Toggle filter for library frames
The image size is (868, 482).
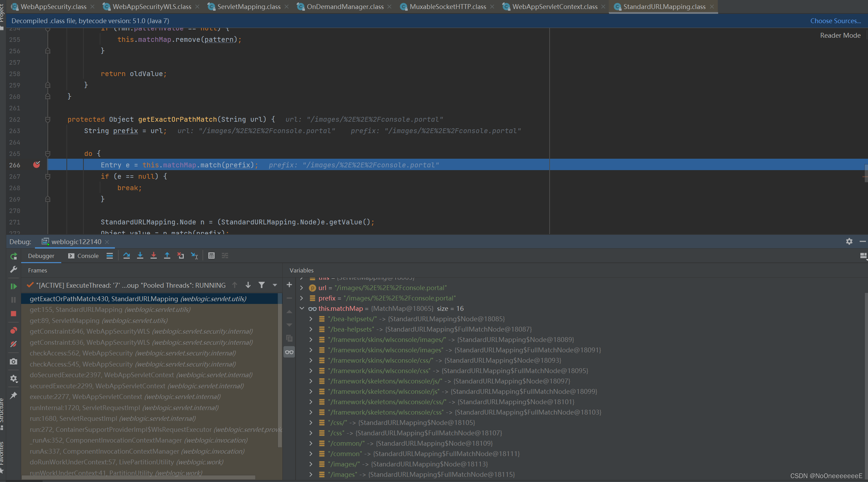click(x=262, y=285)
